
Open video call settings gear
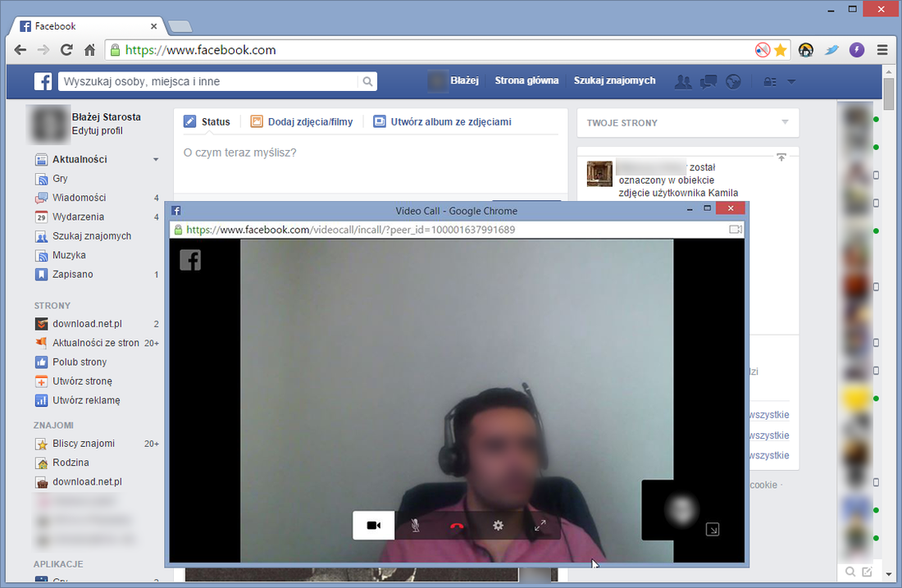point(499,526)
